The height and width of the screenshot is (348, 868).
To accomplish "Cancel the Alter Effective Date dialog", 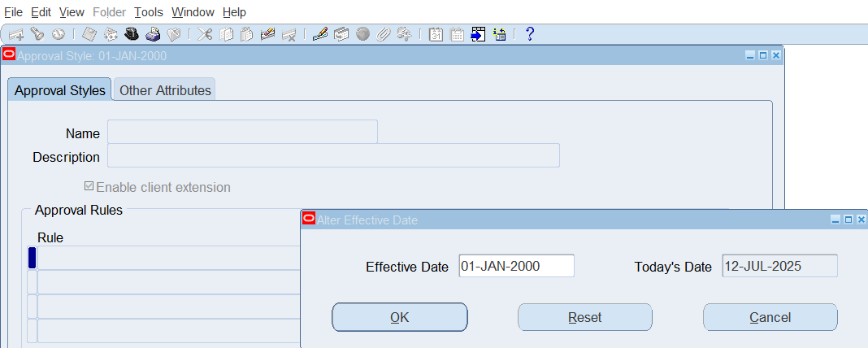I will (770, 317).
